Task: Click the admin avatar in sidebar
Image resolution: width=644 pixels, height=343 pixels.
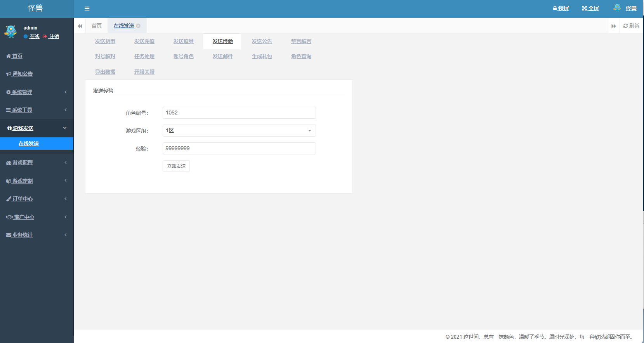Action: (x=10, y=31)
